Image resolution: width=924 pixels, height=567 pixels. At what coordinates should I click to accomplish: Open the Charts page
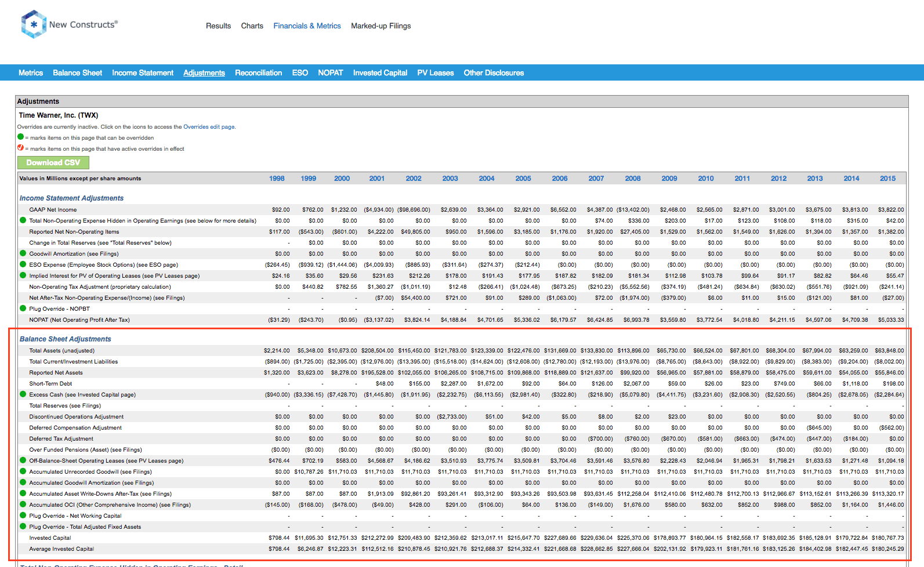coord(252,26)
